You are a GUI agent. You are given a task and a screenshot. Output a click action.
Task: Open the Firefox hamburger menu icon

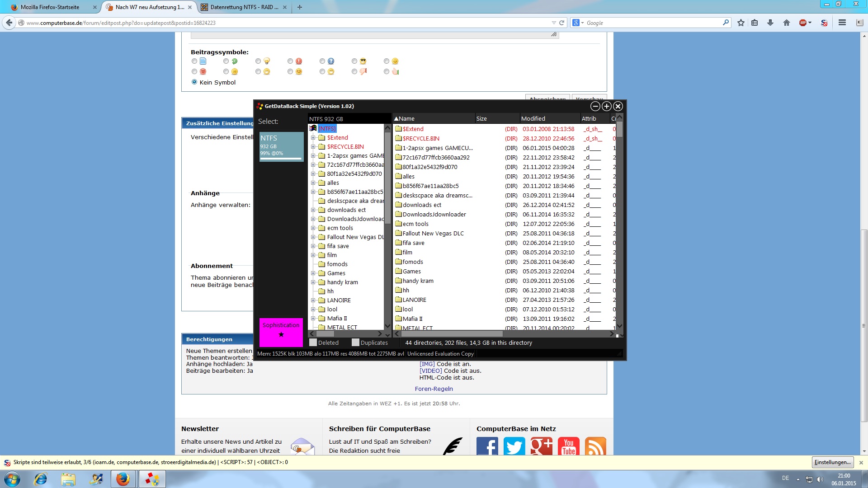(x=842, y=23)
